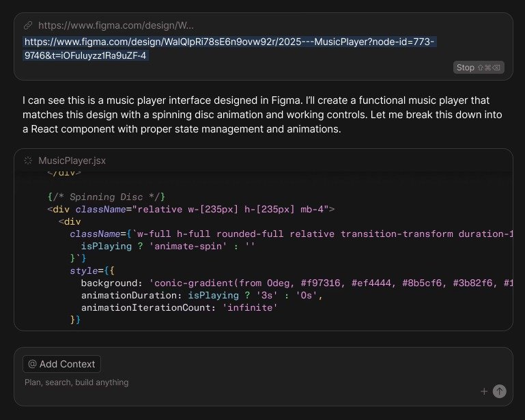Image resolution: width=525 pixels, height=420 pixels.
Task: Open the truncated Figma link header
Action: pos(116,25)
